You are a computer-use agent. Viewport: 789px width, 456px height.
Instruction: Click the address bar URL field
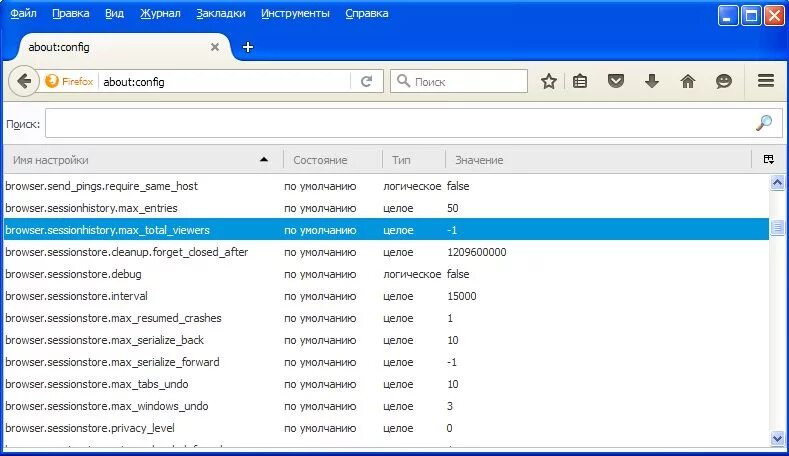click(225, 82)
